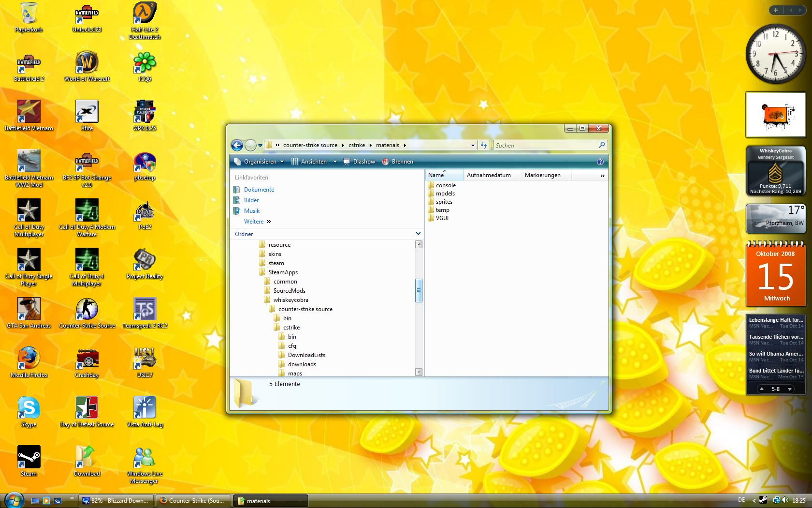Open the World of Warcraft shortcut
Image resolution: width=812 pixels, height=508 pixels.
tap(87, 67)
